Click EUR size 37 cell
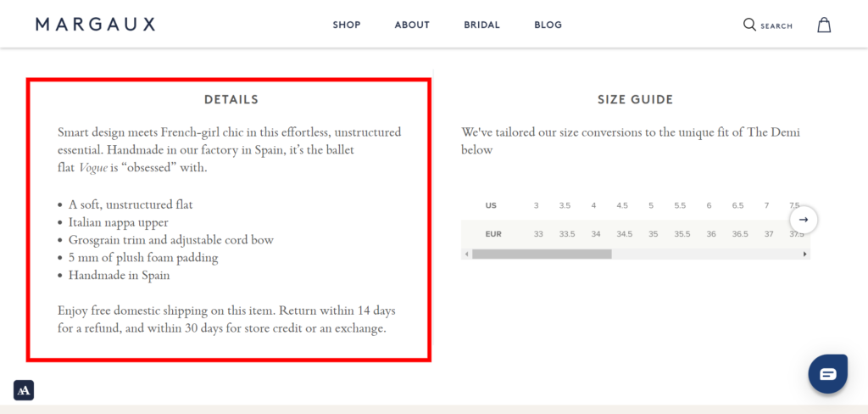 point(769,234)
